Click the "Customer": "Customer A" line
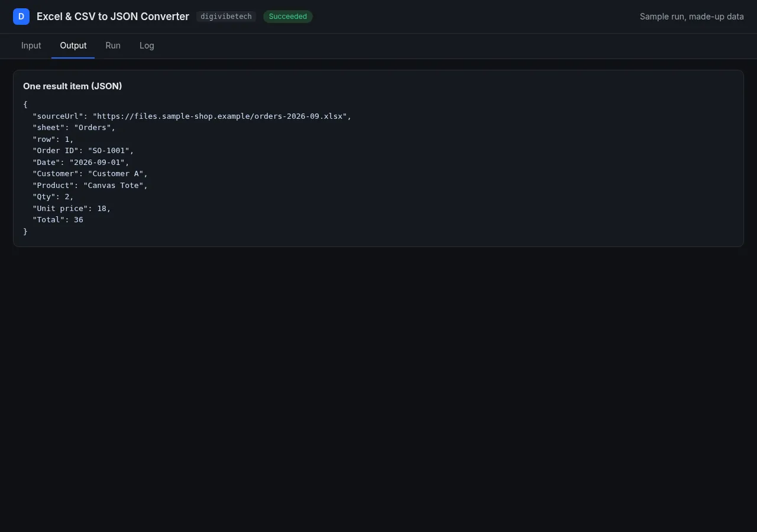 90,174
